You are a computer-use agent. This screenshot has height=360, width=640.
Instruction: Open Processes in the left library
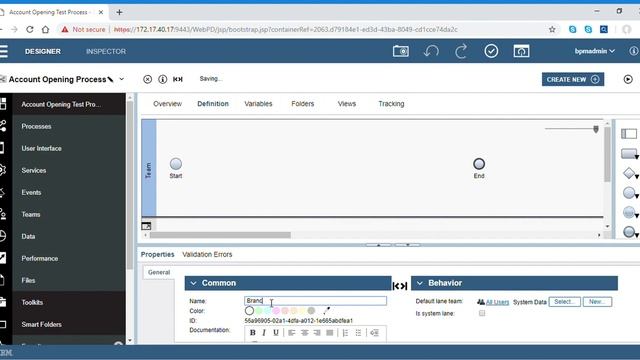[x=36, y=127]
